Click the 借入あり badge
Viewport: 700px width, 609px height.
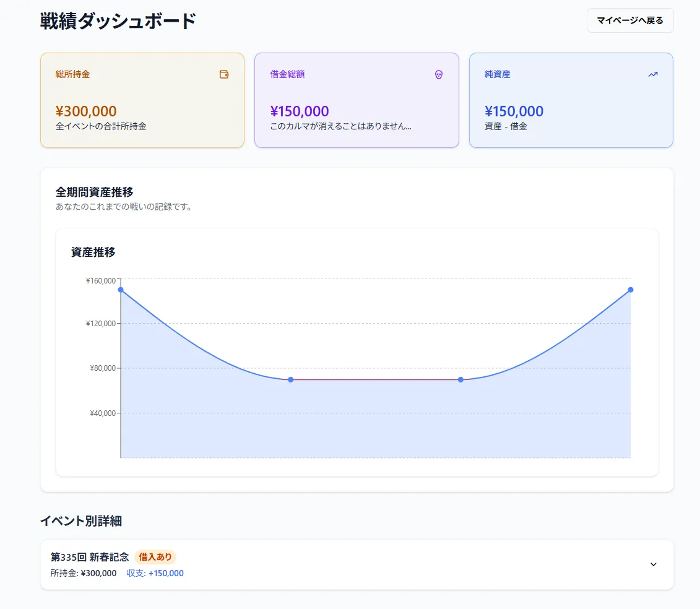pos(155,557)
